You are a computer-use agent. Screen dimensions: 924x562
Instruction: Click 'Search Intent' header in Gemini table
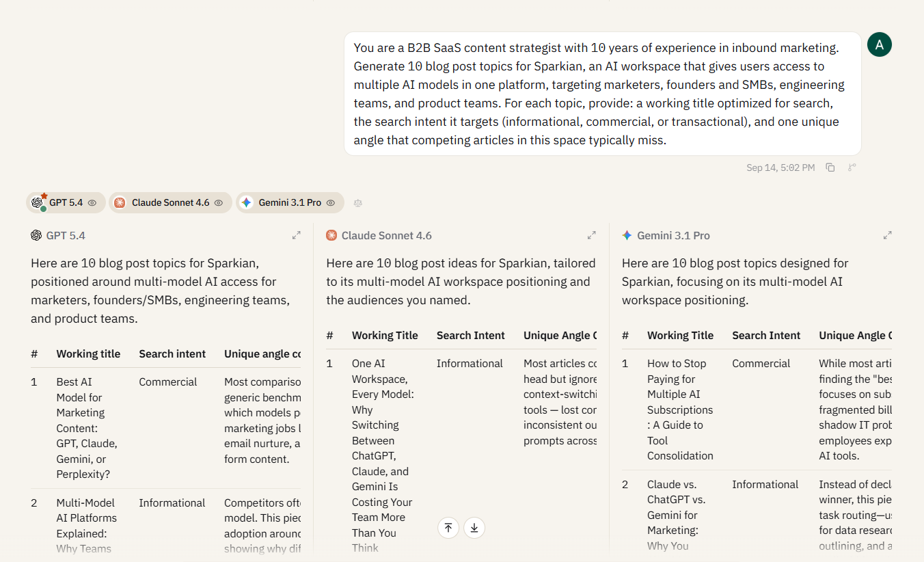click(x=766, y=336)
